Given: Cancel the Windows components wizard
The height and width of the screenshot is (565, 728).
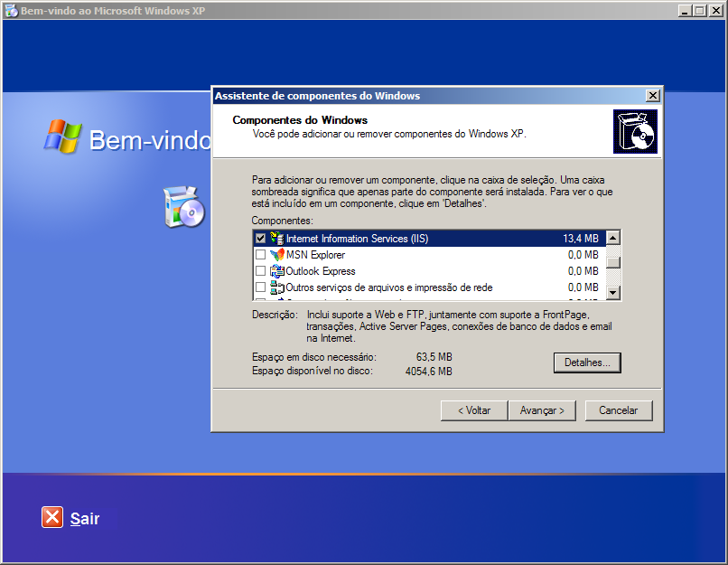Looking at the screenshot, I should pyautogui.click(x=619, y=410).
